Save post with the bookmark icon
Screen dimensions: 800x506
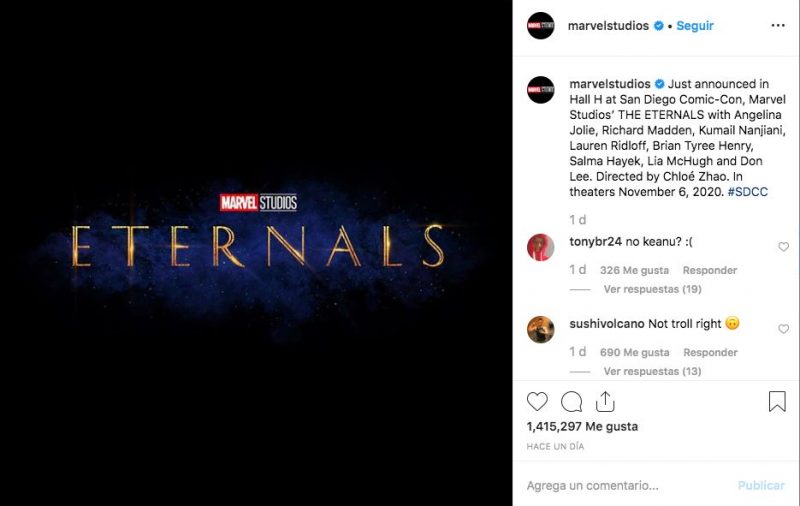click(777, 401)
